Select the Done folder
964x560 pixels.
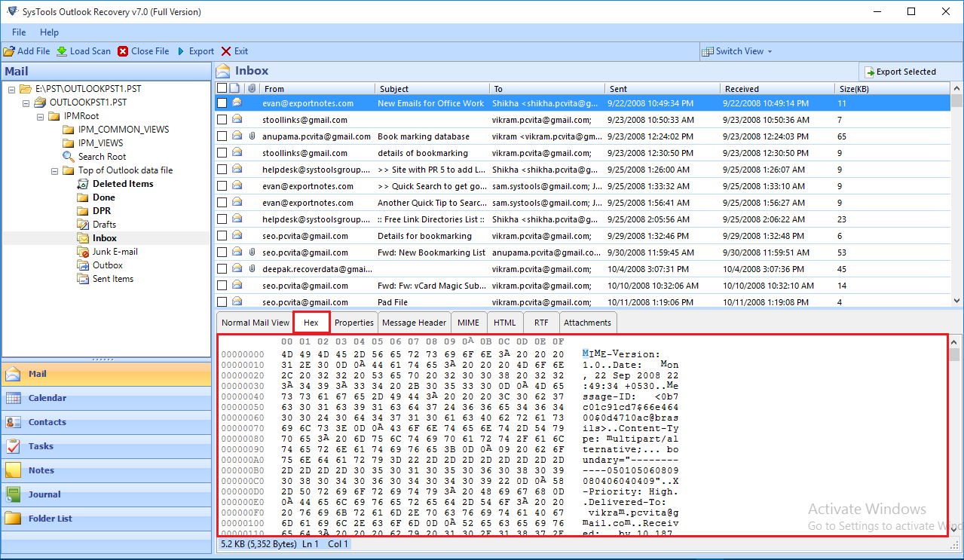point(104,197)
